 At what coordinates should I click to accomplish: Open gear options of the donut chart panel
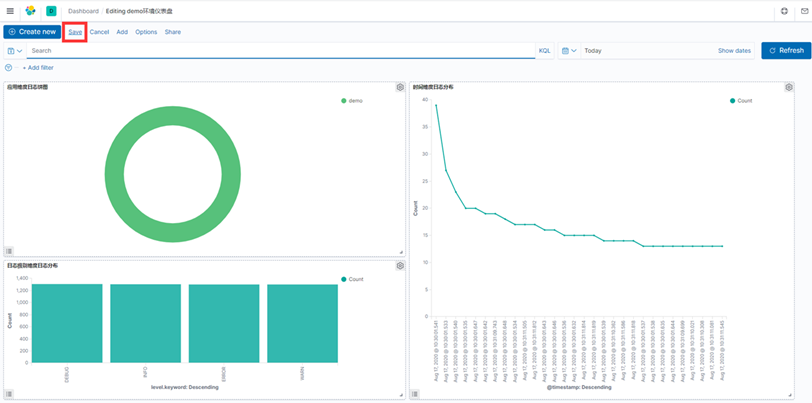400,88
